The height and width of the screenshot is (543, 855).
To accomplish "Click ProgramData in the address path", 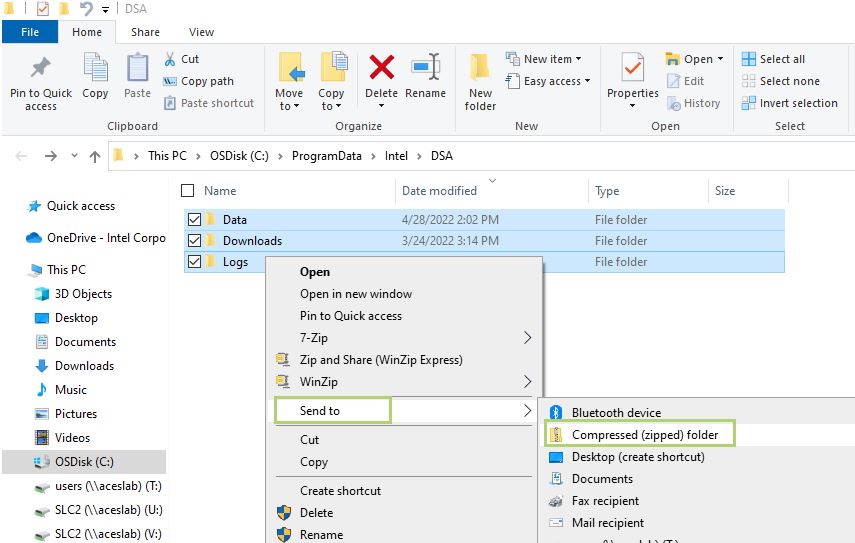I will click(327, 156).
